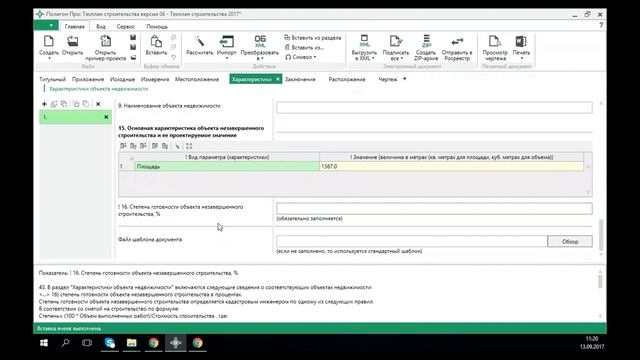
Task: Go to the Исходные section tab
Action: pos(122,79)
